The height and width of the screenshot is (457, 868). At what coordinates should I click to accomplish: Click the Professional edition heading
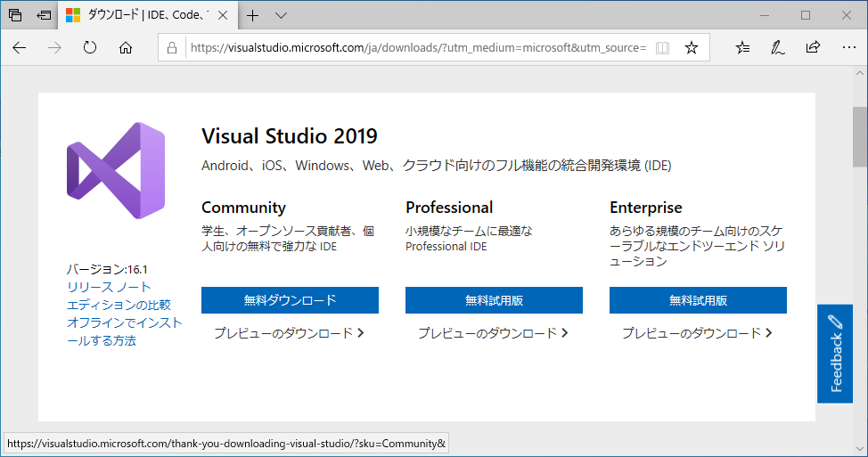point(449,208)
